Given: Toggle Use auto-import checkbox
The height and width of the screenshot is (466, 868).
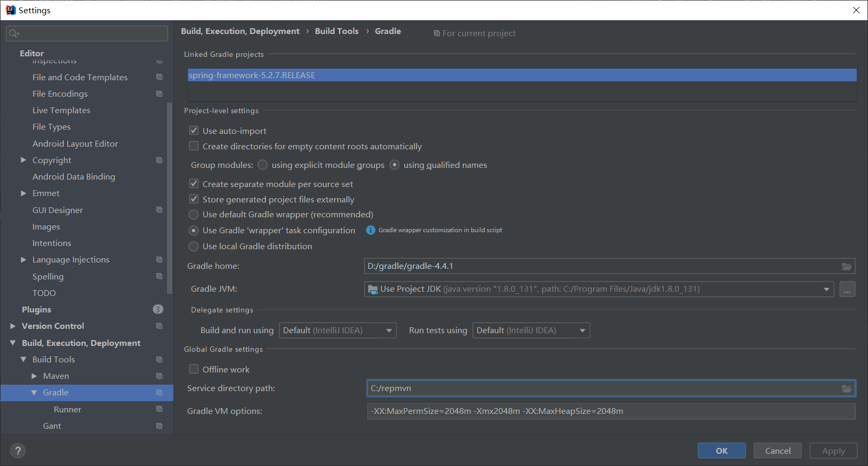Looking at the screenshot, I should [x=194, y=130].
